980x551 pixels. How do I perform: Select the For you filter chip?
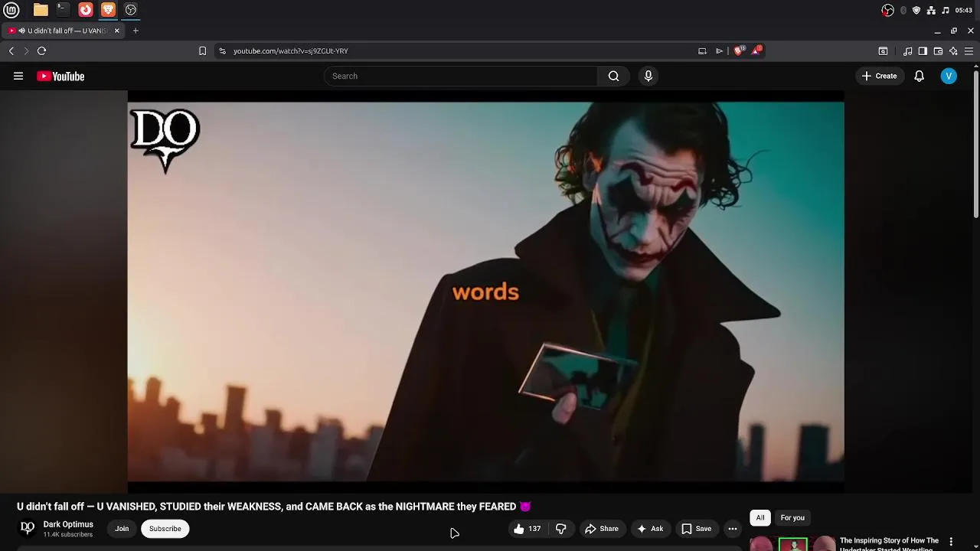792,518
